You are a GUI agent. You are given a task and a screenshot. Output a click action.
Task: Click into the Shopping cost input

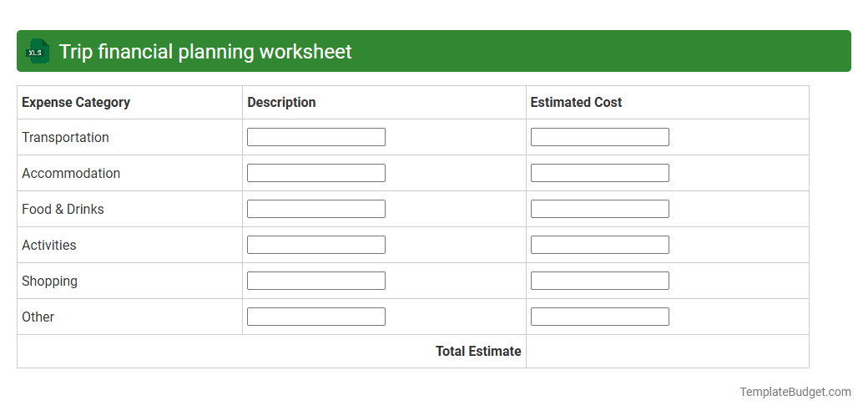(599, 281)
